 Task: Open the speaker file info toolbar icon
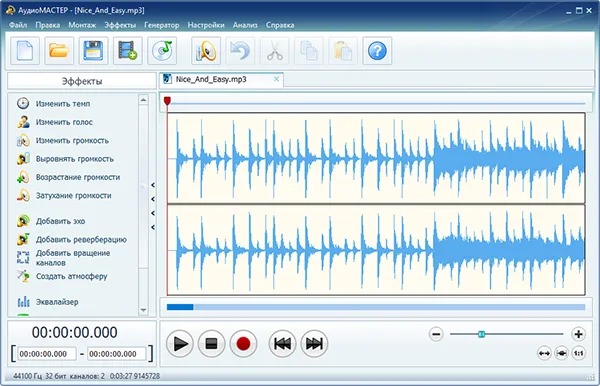(206, 50)
